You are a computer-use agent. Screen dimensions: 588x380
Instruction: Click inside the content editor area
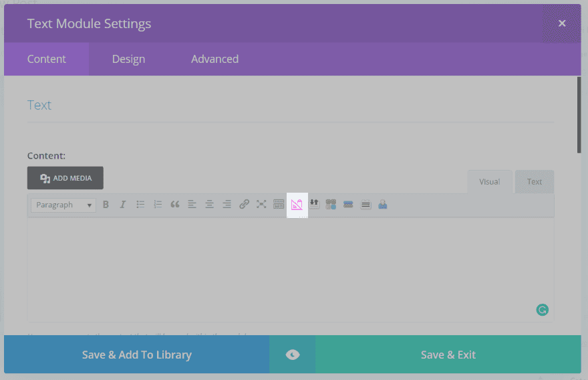point(291,269)
